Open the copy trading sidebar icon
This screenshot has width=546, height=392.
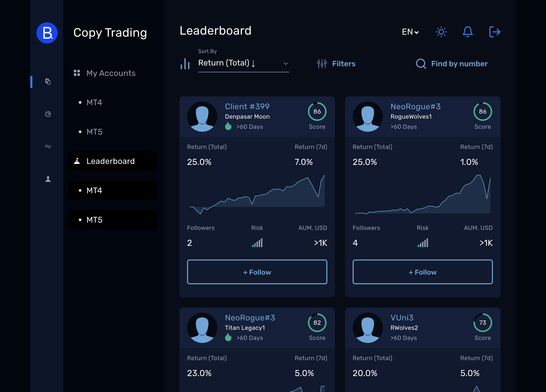[48, 82]
